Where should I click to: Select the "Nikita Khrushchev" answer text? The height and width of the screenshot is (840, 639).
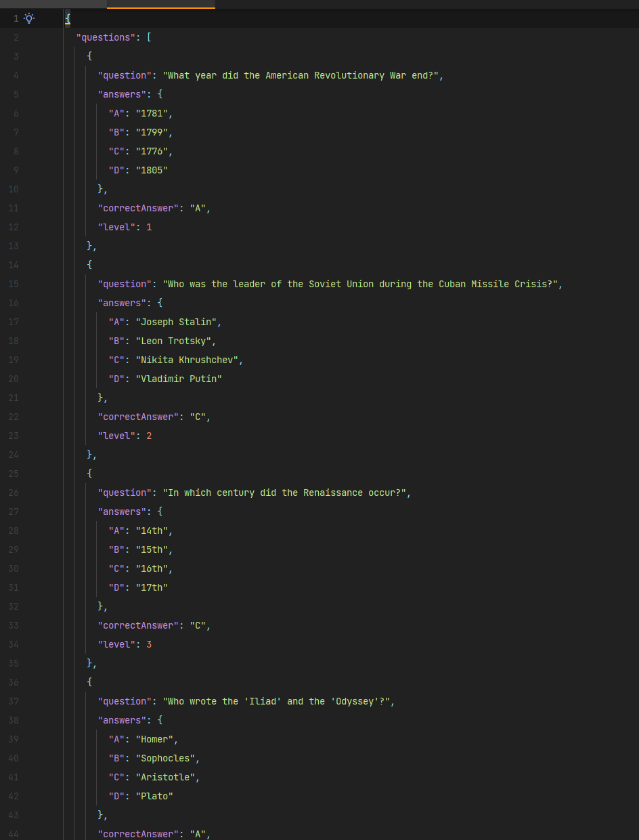coord(188,360)
